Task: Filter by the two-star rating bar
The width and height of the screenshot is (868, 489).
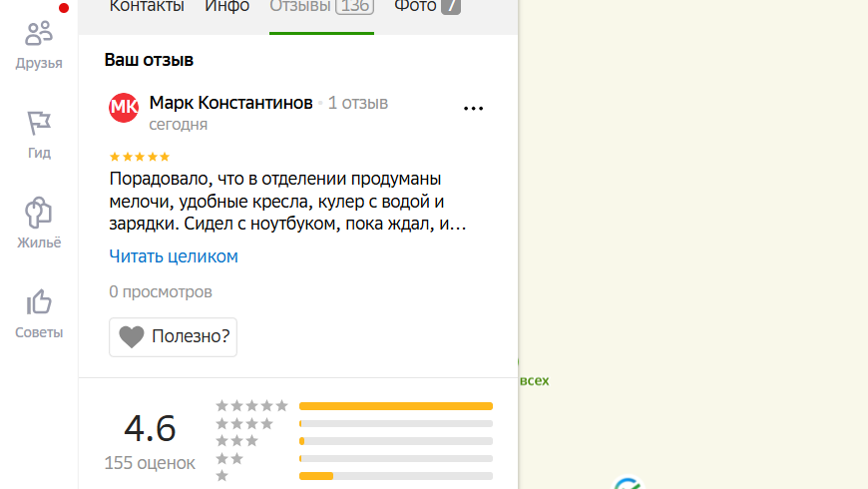Action: click(396, 458)
